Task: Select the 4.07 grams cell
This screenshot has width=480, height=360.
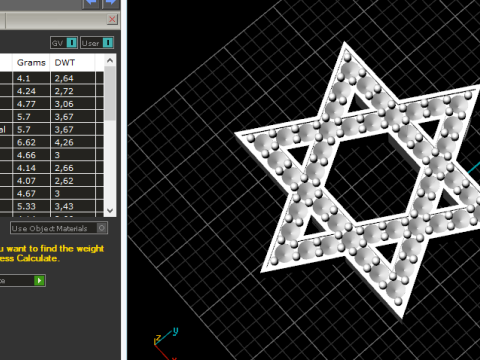Action: tap(31, 181)
